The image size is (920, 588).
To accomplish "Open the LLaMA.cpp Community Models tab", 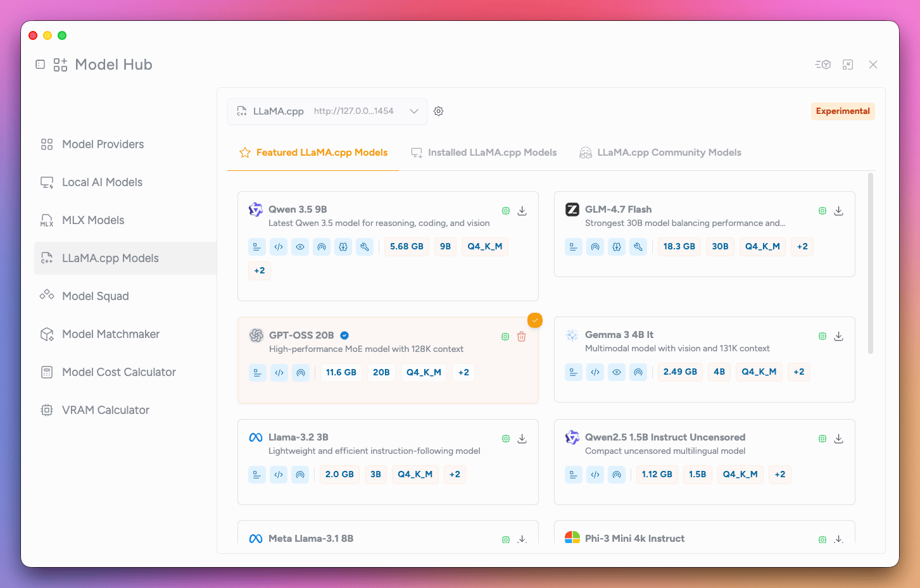I will click(x=660, y=153).
